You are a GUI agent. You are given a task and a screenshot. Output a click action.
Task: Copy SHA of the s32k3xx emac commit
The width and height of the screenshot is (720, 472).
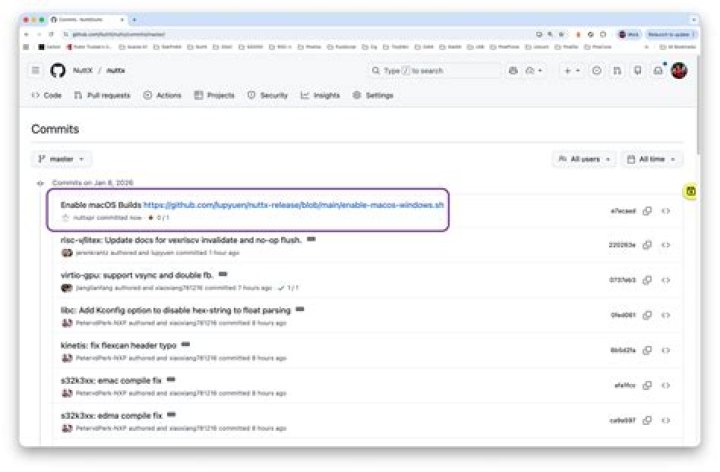tap(647, 385)
